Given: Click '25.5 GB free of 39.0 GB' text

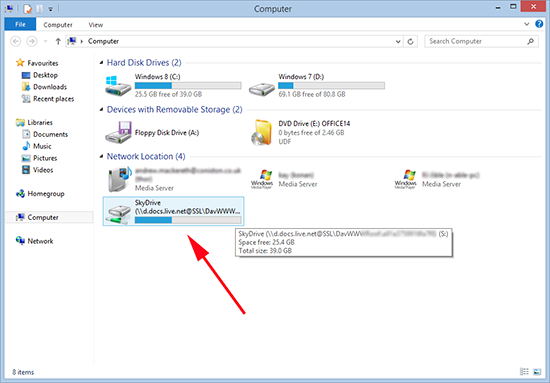Looking at the screenshot, I should click(168, 94).
